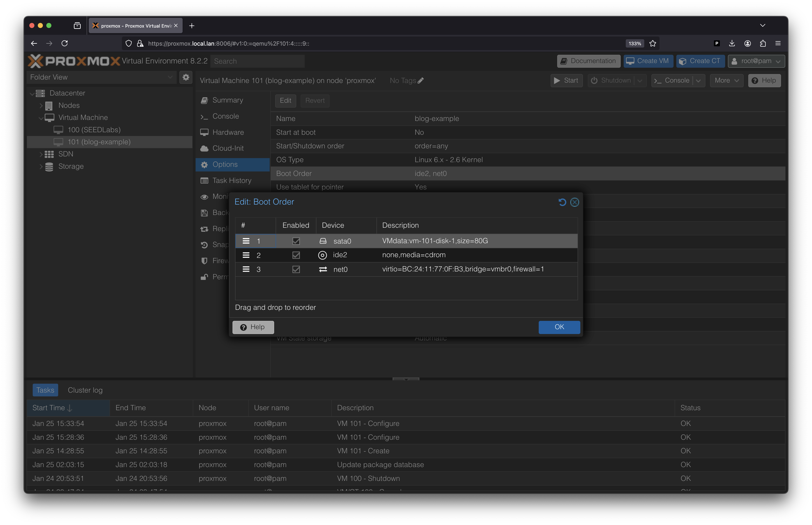The width and height of the screenshot is (812, 525).
Task: Click the Proxmox search field
Action: click(258, 61)
